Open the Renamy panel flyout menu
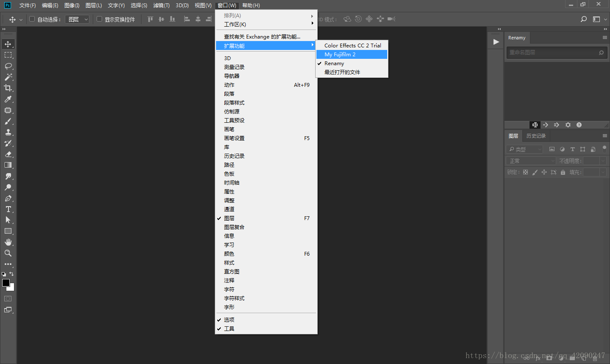The width and height of the screenshot is (610, 364). point(605,38)
